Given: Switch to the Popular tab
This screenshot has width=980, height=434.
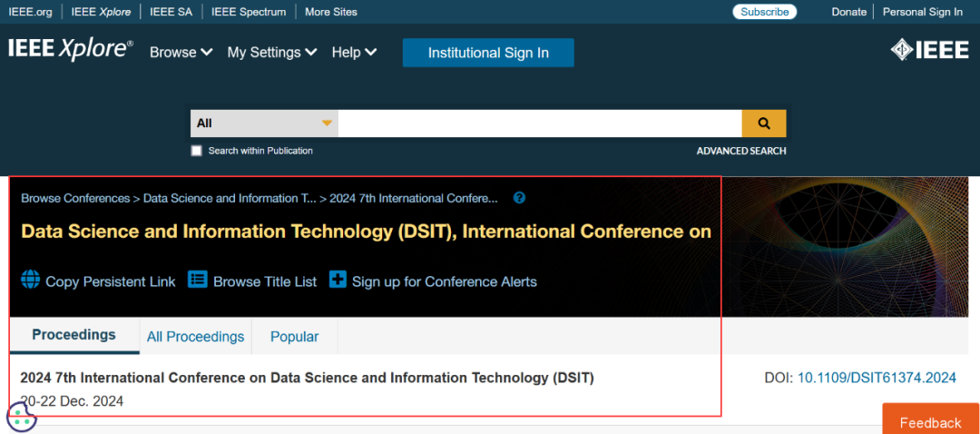Looking at the screenshot, I should (x=294, y=337).
